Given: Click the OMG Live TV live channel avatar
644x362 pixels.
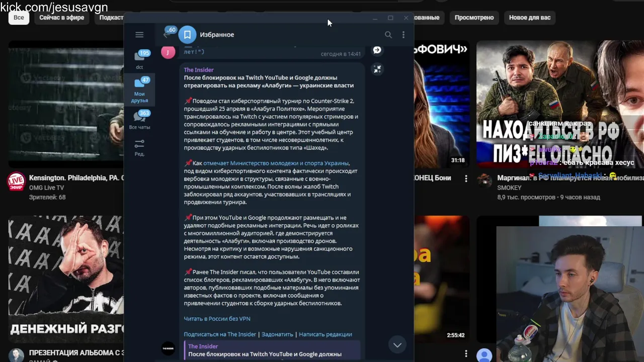Looking at the screenshot, I should pos(16,182).
